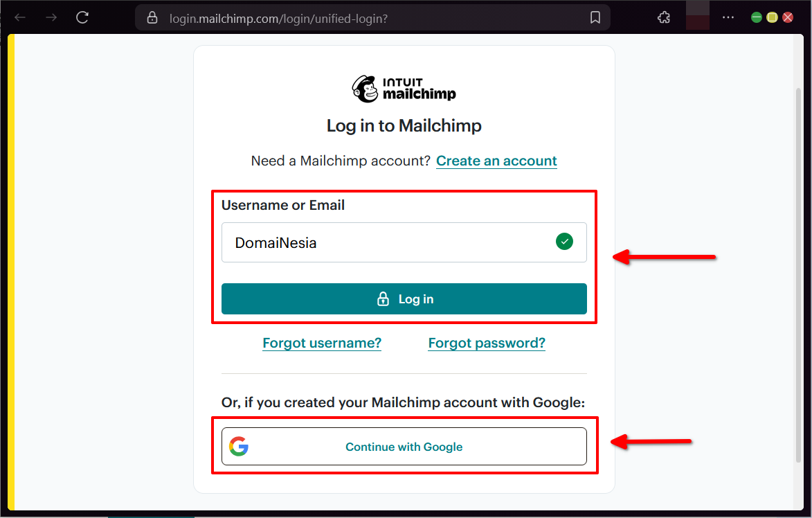The height and width of the screenshot is (518, 812).
Task: Click the padlock icon in the address bar
Action: [x=152, y=17]
